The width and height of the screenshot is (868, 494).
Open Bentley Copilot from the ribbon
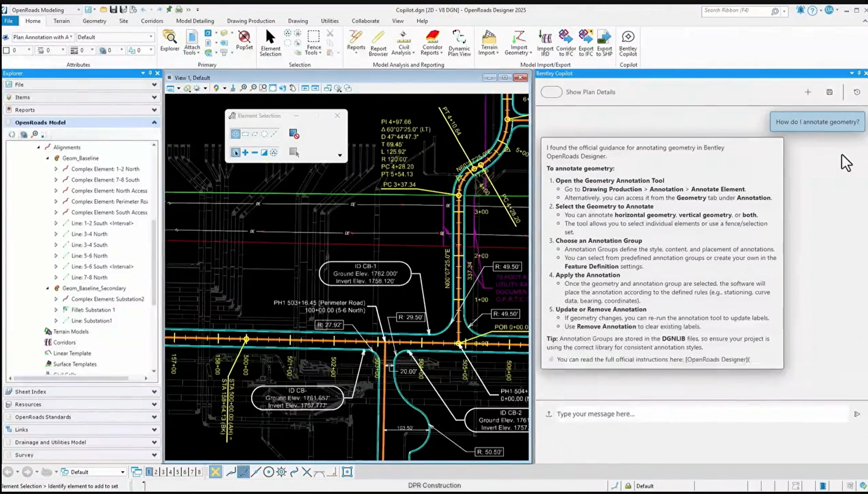click(628, 43)
